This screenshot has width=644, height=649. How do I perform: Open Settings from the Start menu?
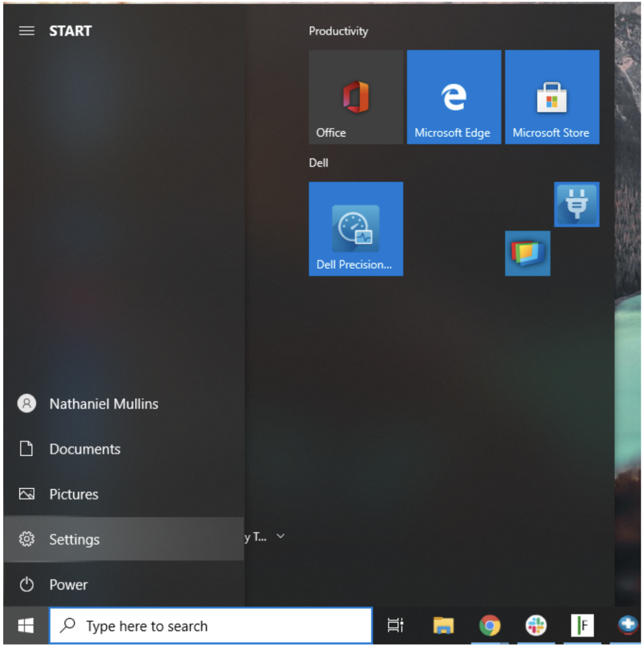[x=74, y=539]
